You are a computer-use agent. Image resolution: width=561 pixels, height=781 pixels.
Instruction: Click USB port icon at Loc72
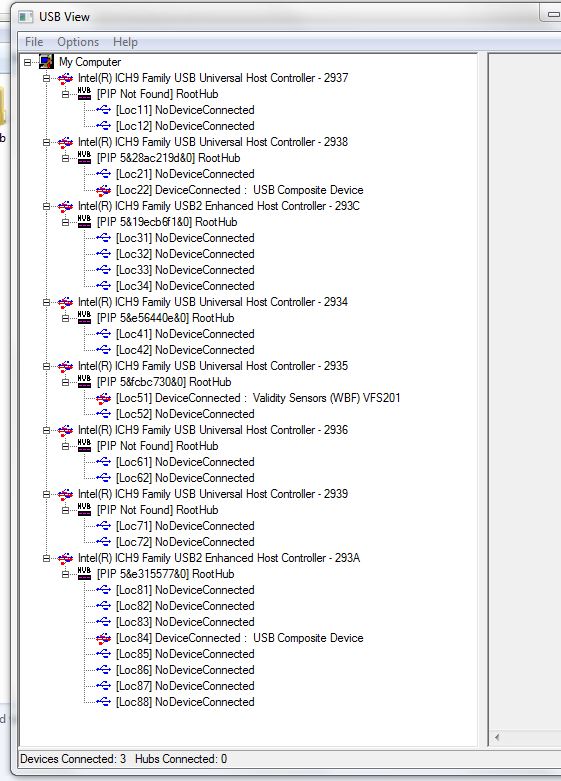coord(103,542)
